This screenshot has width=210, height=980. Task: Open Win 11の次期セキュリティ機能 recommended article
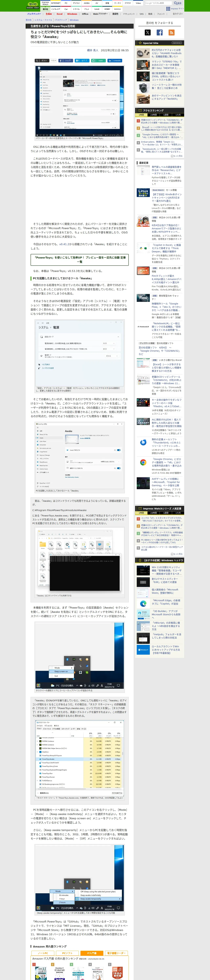pos(166,571)
